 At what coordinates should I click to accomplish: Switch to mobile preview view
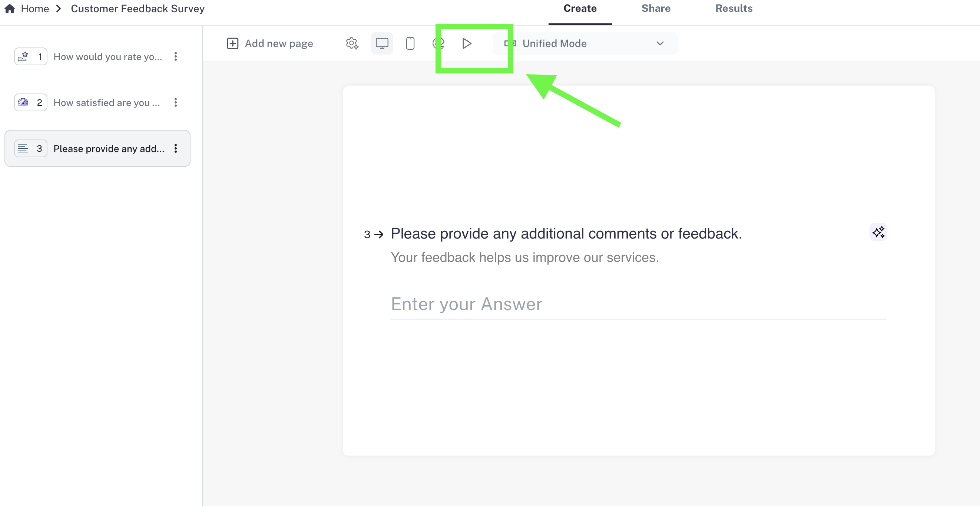coord(410,43)
